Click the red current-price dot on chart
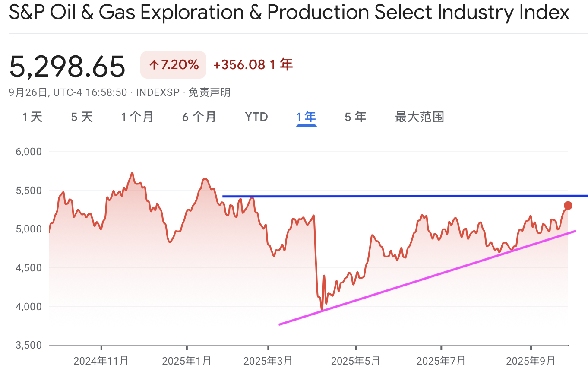The image size is (588, 375). pos(568,206)
